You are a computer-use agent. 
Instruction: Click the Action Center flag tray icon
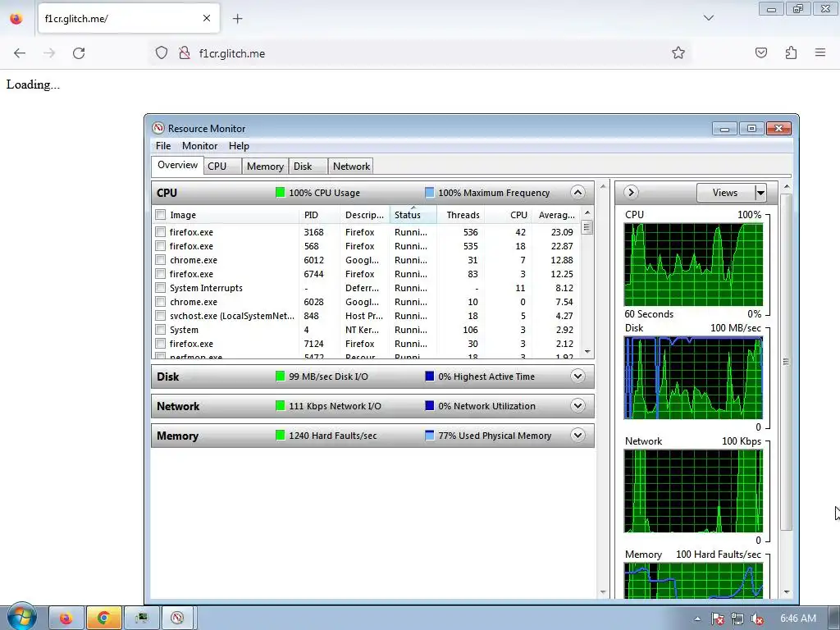(717, 619)
